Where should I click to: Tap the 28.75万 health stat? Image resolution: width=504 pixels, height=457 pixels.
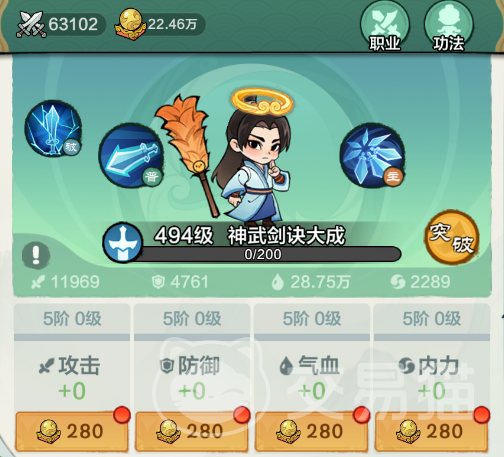[311, 282]
